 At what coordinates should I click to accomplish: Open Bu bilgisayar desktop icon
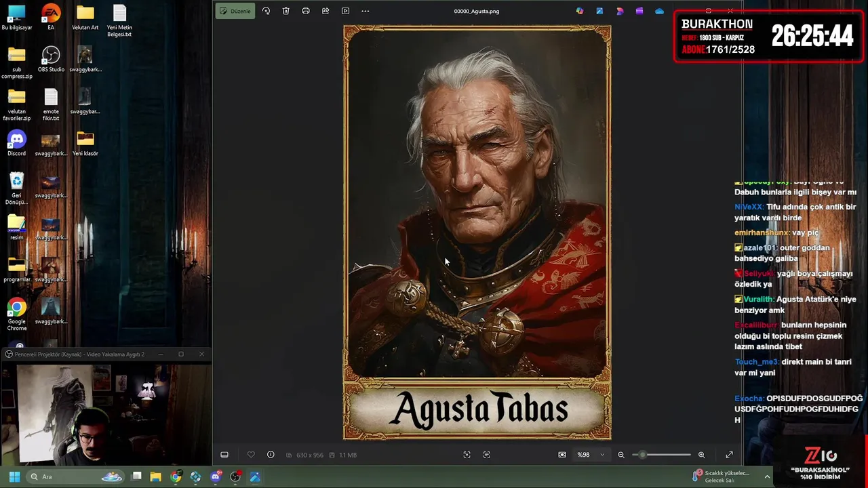(17, 18)
